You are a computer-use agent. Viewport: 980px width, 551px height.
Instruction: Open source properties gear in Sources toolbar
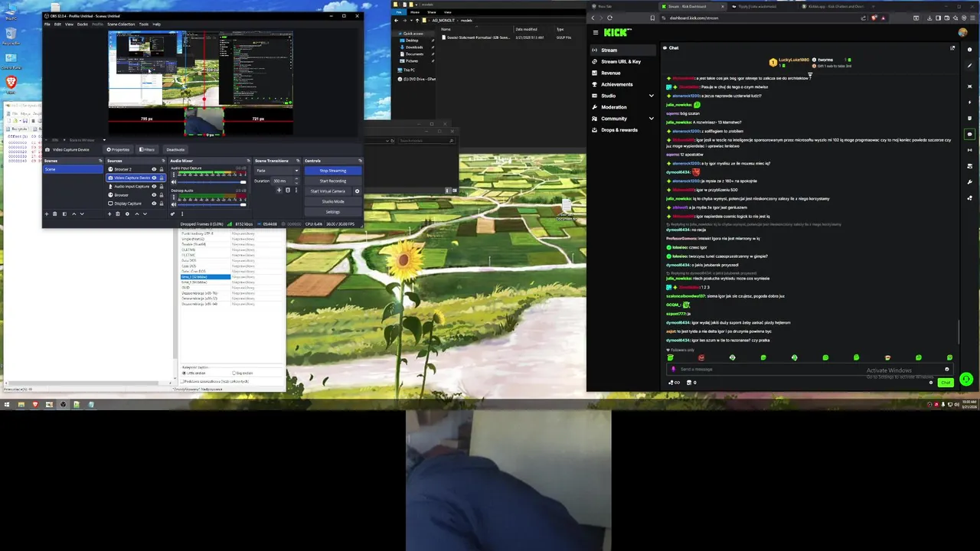(127, 214)
